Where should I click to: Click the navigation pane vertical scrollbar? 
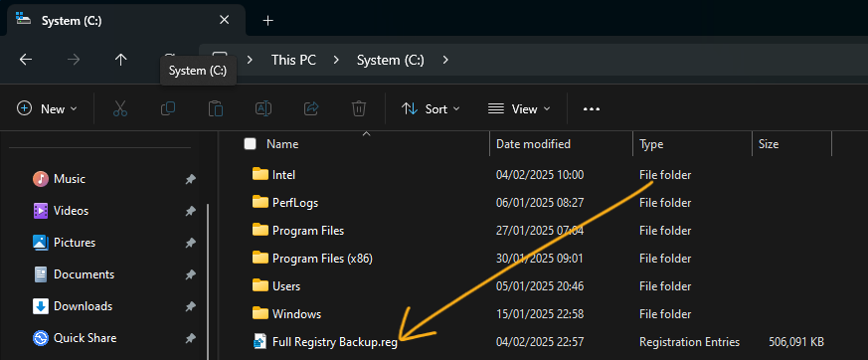208,281
